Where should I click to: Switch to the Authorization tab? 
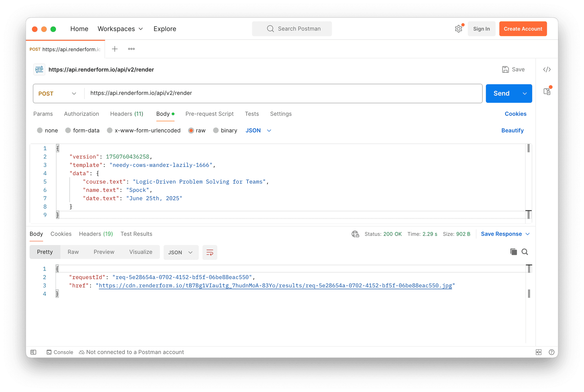(x=81, y=114)
